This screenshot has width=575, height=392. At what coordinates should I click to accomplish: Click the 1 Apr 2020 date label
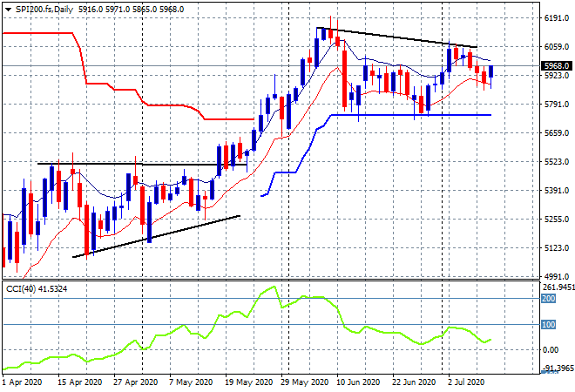22,382
